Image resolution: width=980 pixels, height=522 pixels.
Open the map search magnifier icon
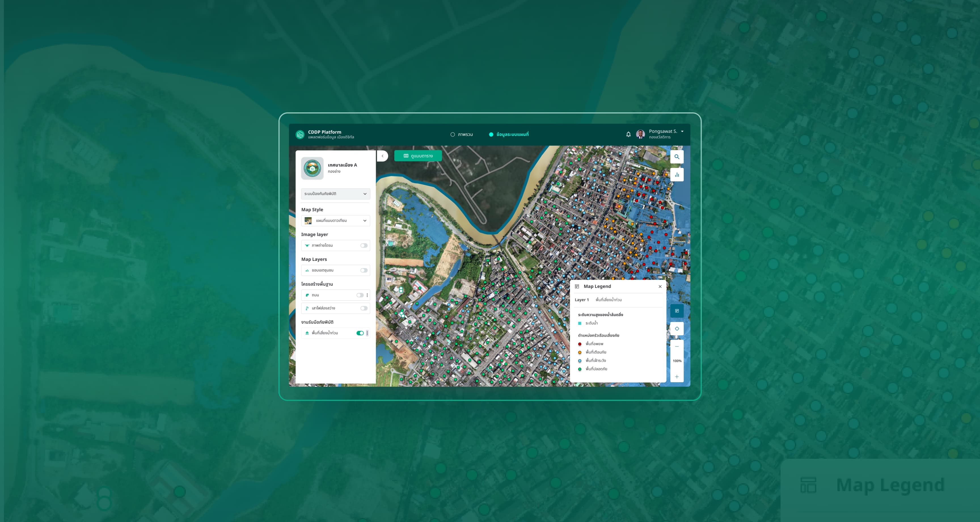[x=677, y=157]
